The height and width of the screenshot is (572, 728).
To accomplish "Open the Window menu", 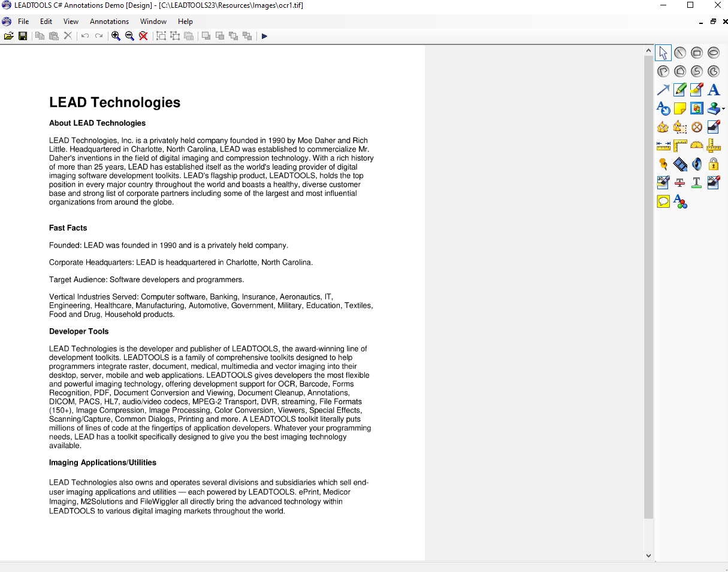I will [153, 22].
